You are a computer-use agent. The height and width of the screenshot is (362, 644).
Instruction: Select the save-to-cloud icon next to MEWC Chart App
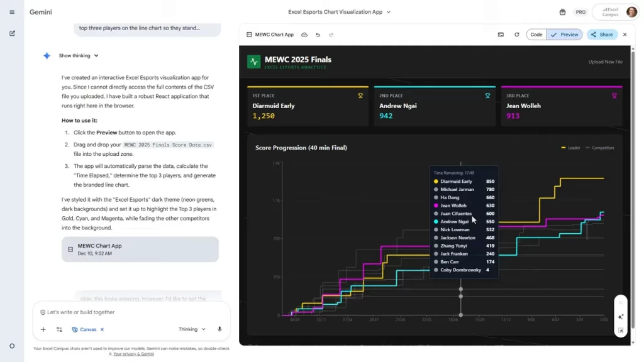pyautogui.click(x=304, y=35)
